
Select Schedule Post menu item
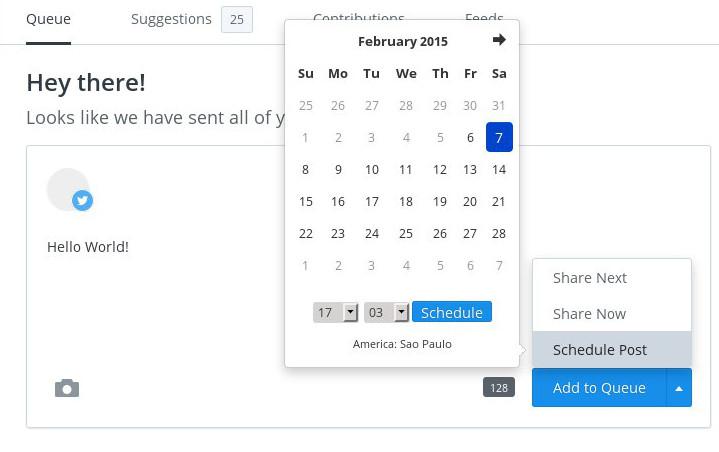click(600, 350)
